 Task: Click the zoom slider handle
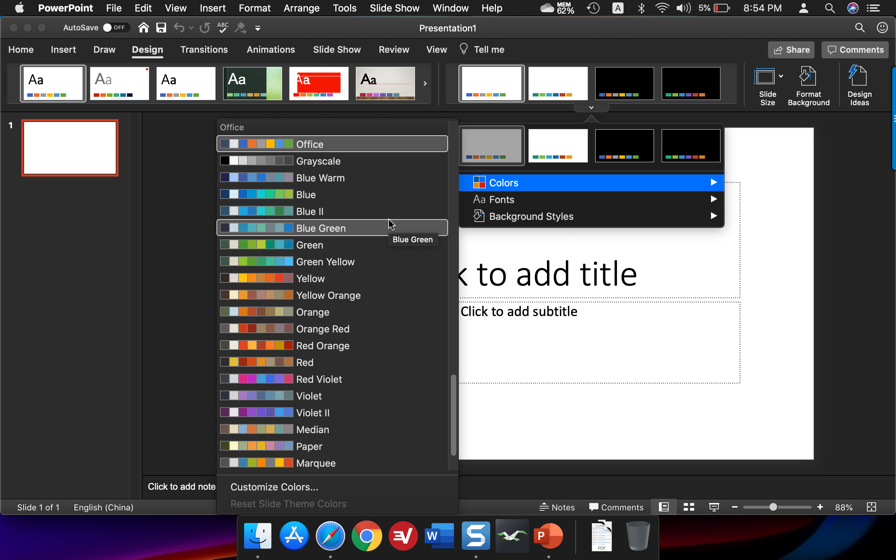(x=773, y=507)
